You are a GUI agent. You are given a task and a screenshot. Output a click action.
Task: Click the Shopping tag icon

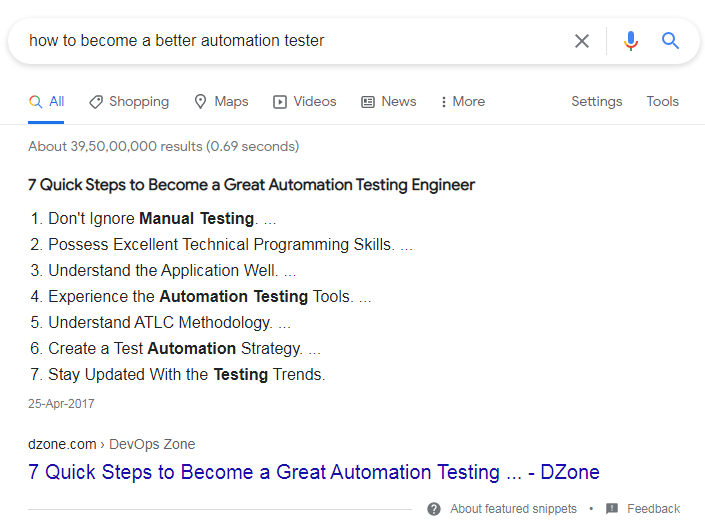[x=96, y=102]
